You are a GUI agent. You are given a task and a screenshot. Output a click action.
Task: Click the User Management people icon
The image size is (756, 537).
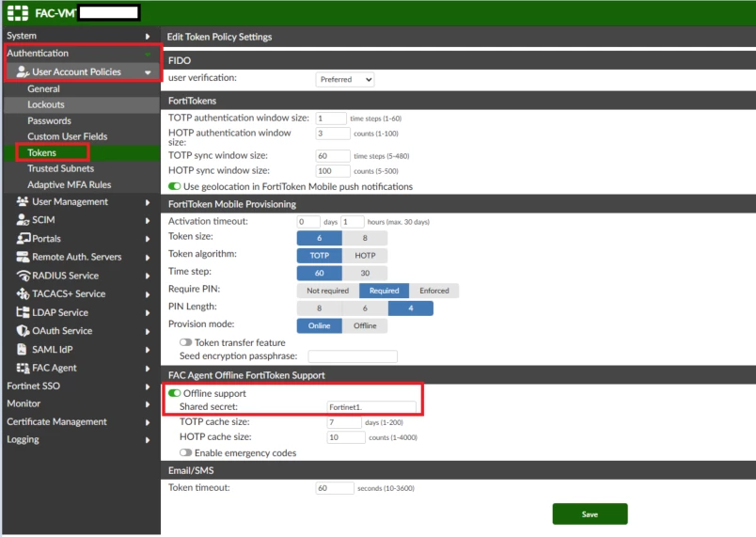[23, 201]
